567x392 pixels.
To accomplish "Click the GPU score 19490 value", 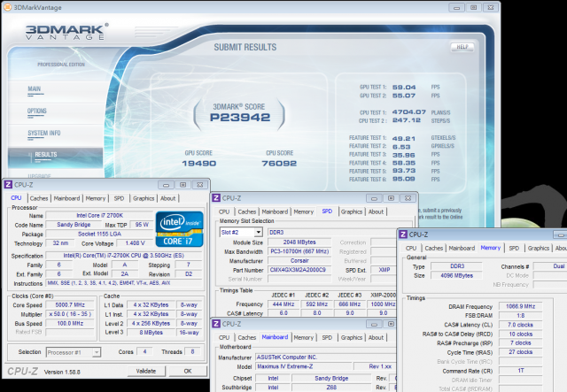I will coord(198,164).
